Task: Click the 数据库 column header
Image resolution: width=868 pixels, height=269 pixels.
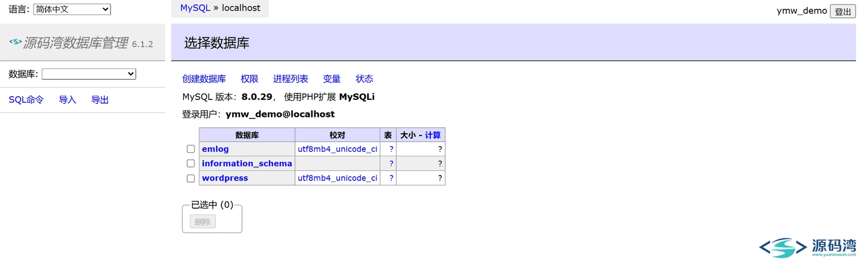Action: 247,135
